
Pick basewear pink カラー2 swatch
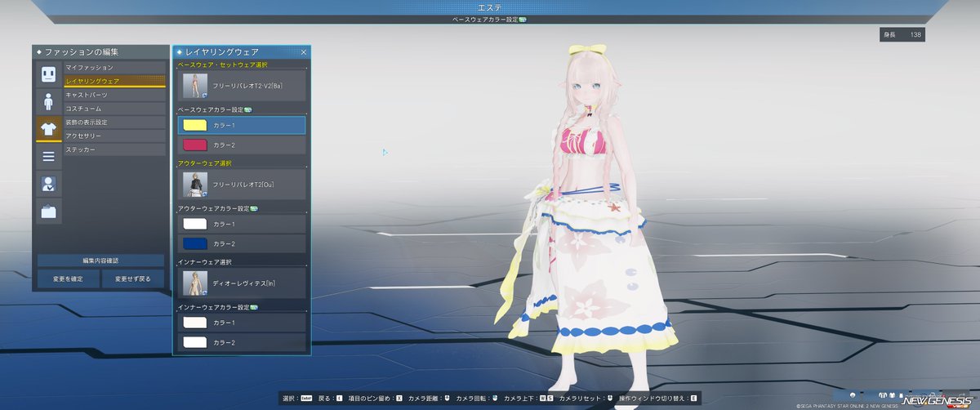coord(194,145)
